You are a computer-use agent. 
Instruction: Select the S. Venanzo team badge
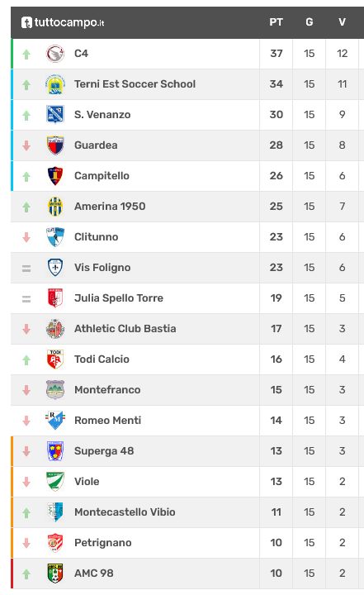click(x=55, y=115)
